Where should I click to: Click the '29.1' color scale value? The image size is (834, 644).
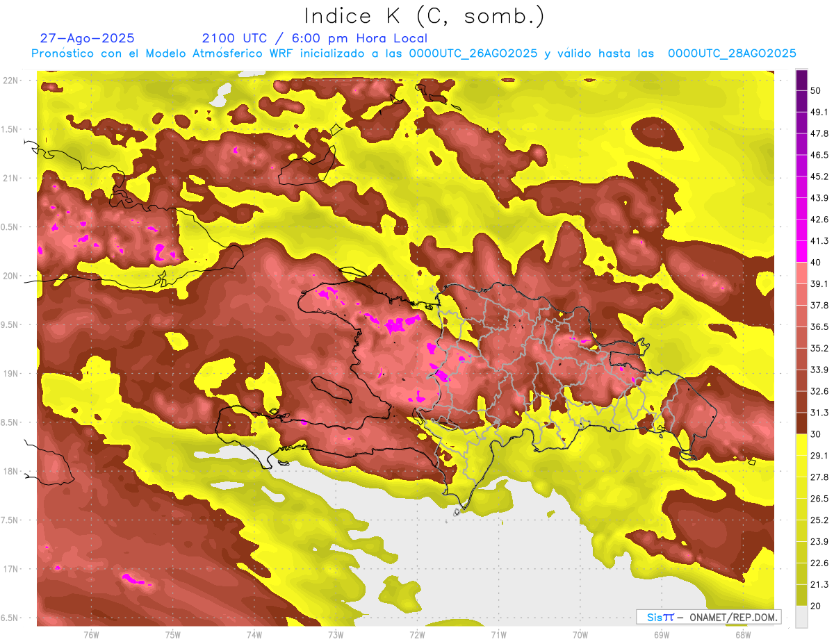point(819,456)
